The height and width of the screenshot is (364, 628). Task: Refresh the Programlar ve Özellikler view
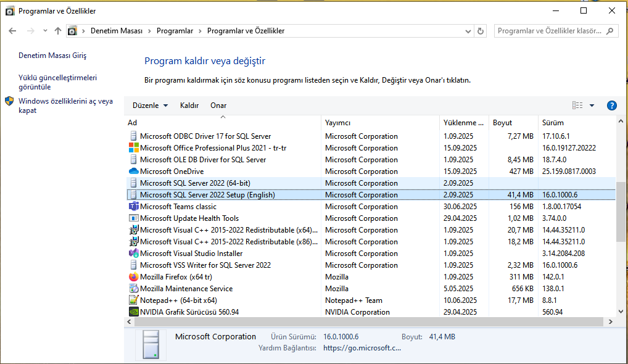[x=481, y=31]
